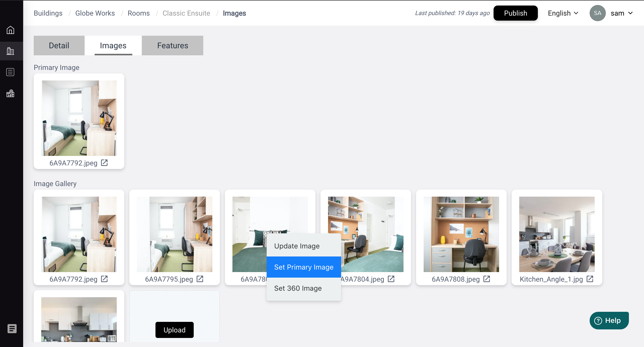
Task: Click the SA user avatar
Action: click(x=597, y=13)
